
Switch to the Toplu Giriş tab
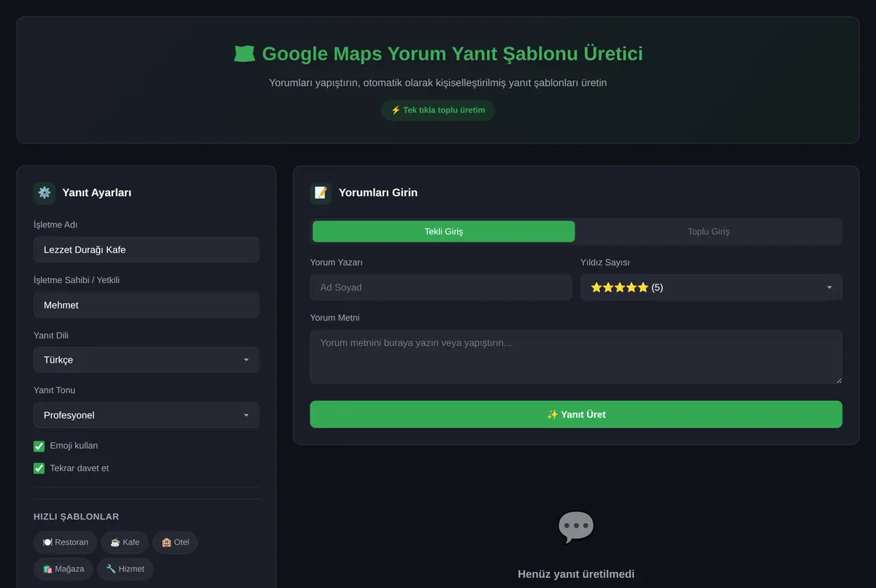tap(708, 231)
